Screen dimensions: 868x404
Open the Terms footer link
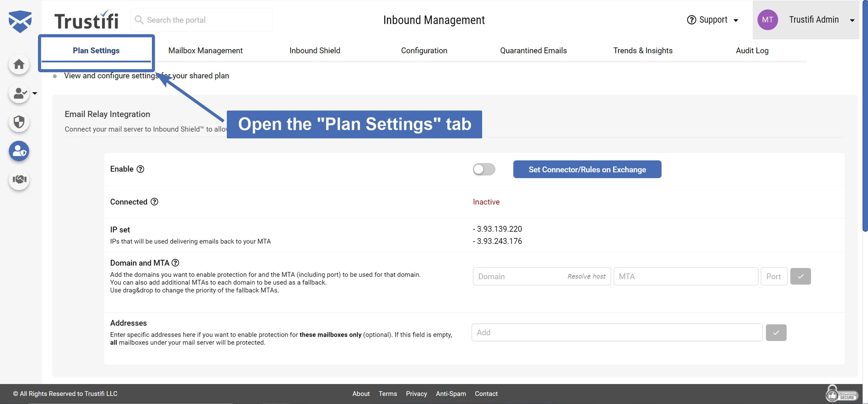click(388, 394)
